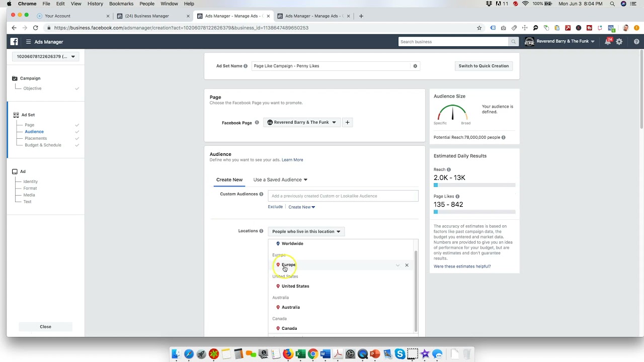Open a new browser tab
Image resolution: width=644 pixels, height=362 pixels.
(361, 16)
